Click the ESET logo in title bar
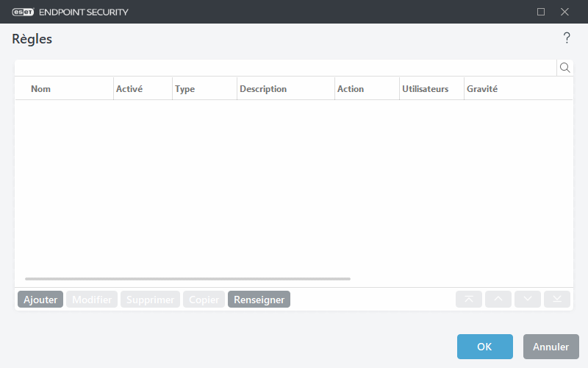This screenshot has height=368, width=588. (24, 12)
